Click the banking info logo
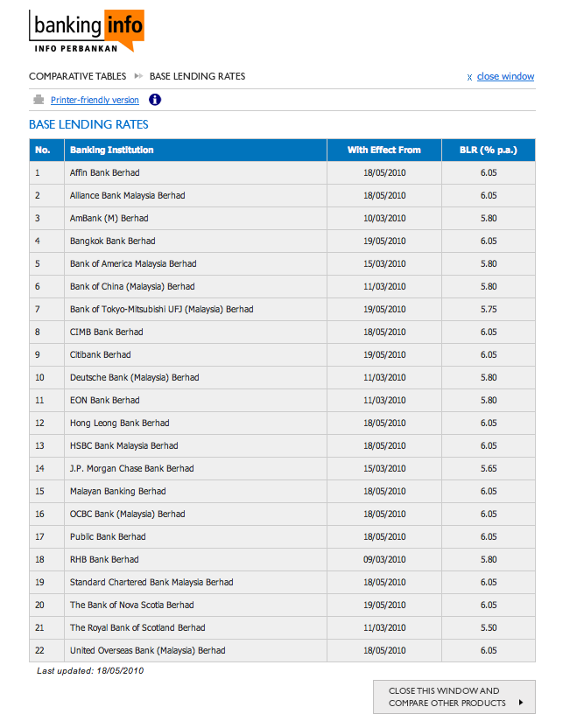563x728 pixels. 87,31
